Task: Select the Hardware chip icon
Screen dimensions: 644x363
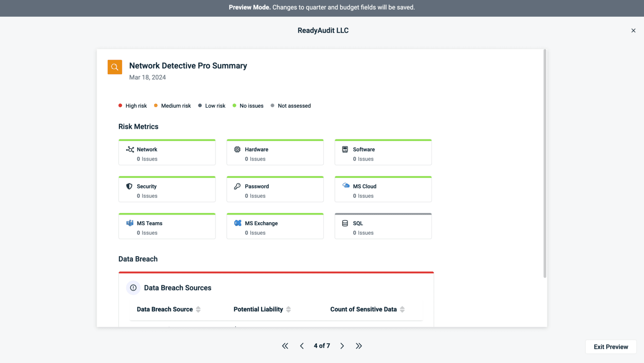Action: point(238,149)
